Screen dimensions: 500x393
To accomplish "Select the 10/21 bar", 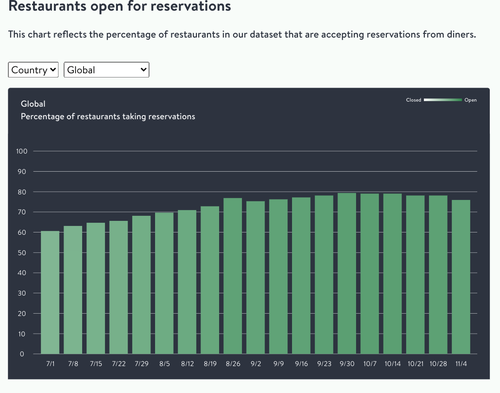I will tap(415, 274).
